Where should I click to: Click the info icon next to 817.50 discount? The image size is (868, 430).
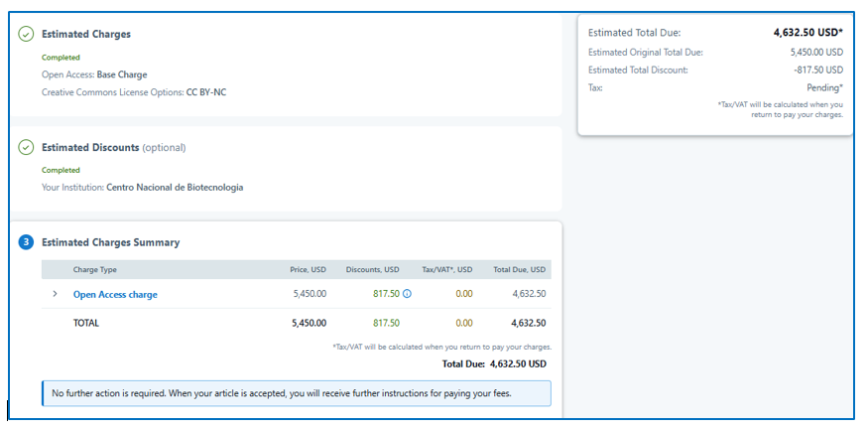[x=408, y=294]
